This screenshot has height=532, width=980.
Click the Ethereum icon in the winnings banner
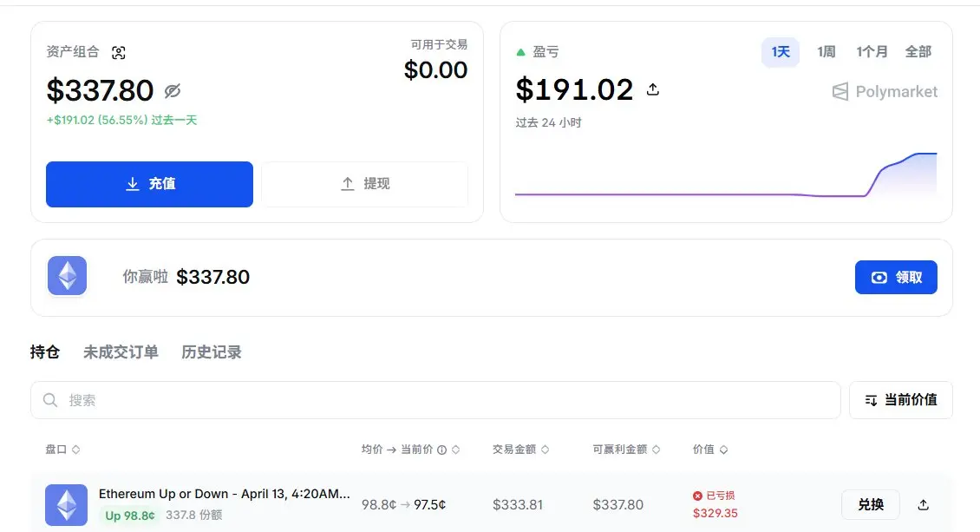pyautogui.click(x=67, y=277)
